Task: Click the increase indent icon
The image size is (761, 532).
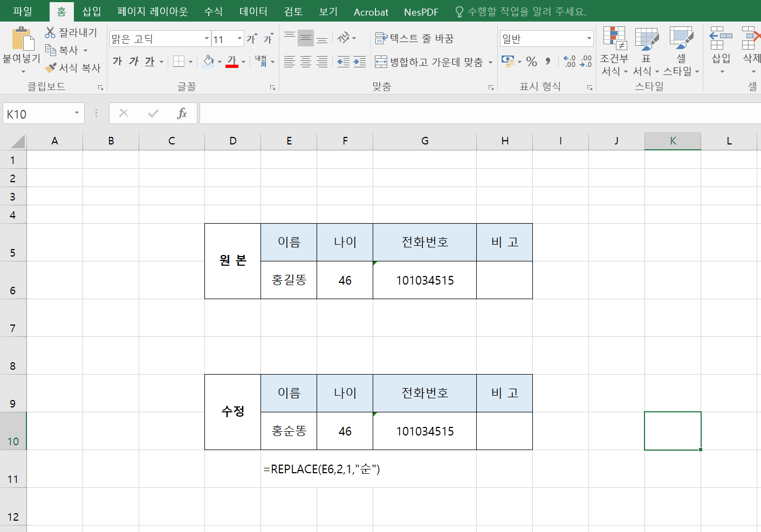Action: (x=360, y=62)
